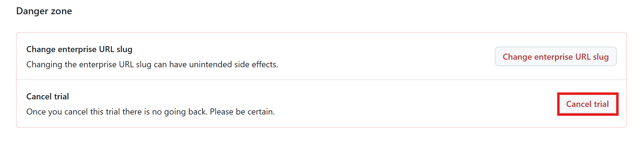This screenshot has width=644, height=143.
Task: Click the 'no going back' warning sentence
Action: click(150, 112)
